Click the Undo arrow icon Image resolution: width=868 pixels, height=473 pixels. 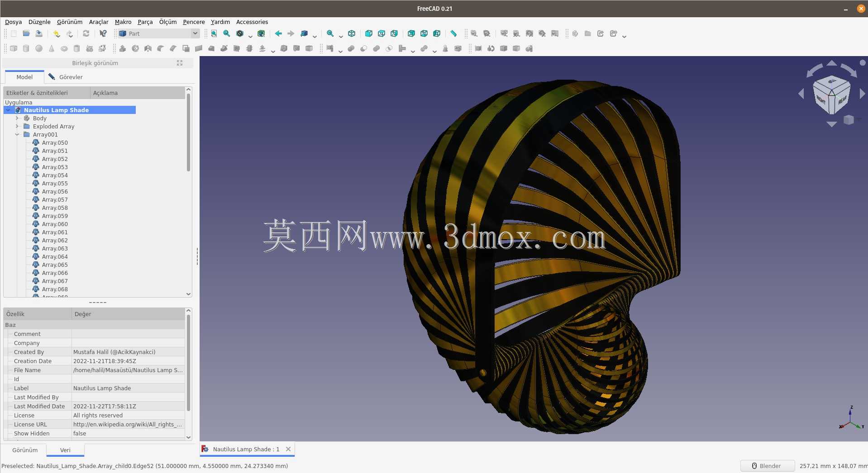pyautogui.click(x=56, y=33)
